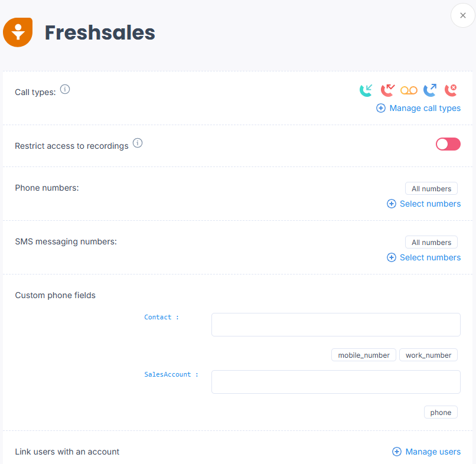Toggle Restrict access to recordings switch
Image resolution: width=476 pixels, height=464 pixels.
(448, 144)
